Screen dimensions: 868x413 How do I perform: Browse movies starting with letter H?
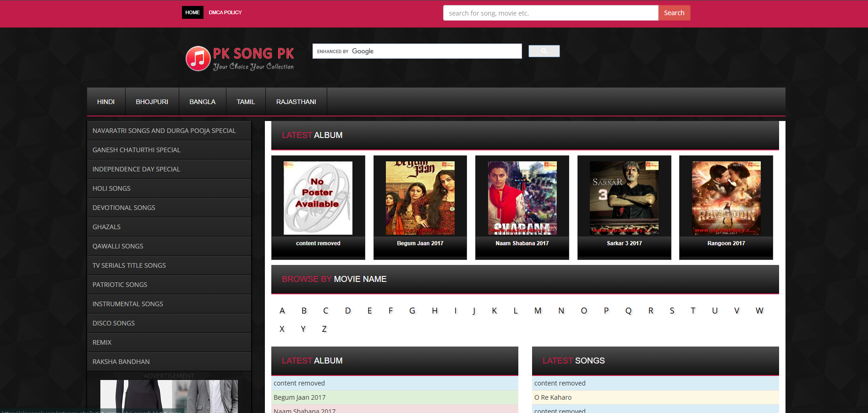pyautogui.click(x=434, y=311)
